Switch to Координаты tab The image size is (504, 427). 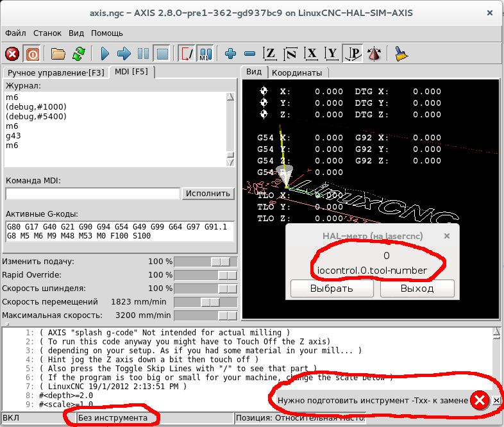point(297,73)
